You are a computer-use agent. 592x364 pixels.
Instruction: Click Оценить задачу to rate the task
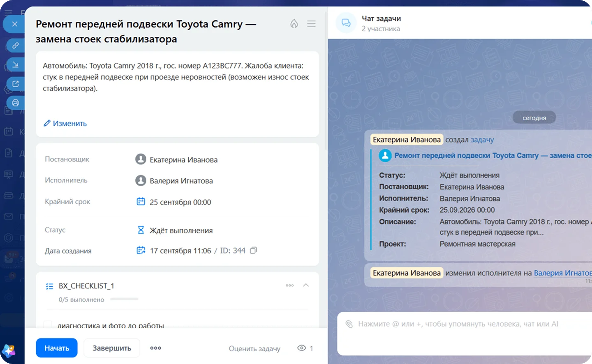pos(254,348)
